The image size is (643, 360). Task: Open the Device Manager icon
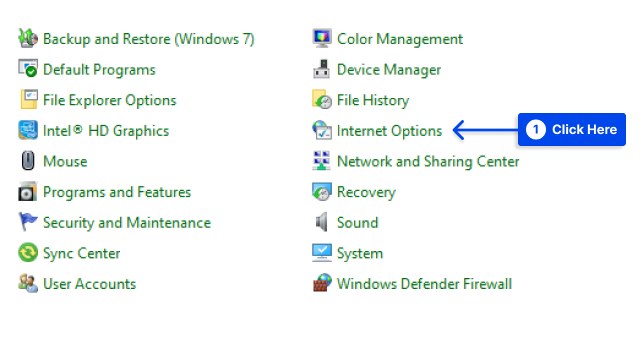pyautogui.click(x=322, y=69)
